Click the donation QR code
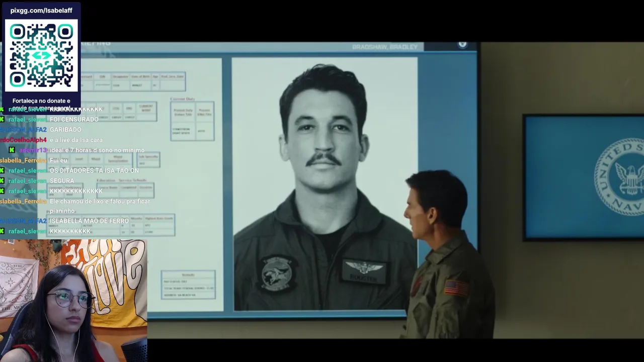Image resolution: width=644 pixels, height=362 pixels. pos(41,55)
